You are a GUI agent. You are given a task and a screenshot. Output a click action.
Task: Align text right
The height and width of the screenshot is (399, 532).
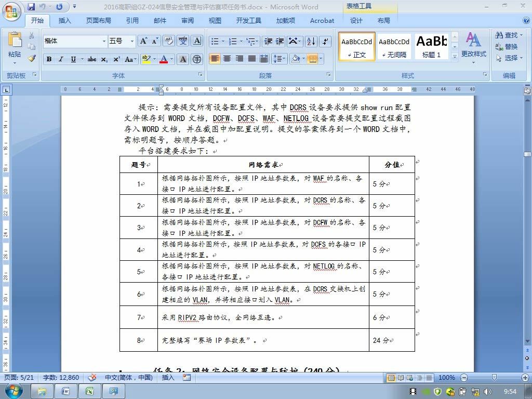240,59
